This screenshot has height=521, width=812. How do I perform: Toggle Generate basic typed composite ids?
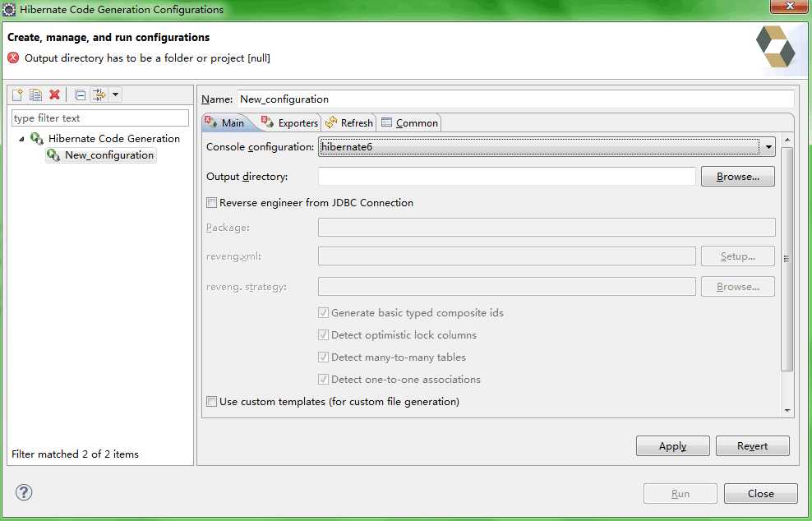tap(323, 313)
